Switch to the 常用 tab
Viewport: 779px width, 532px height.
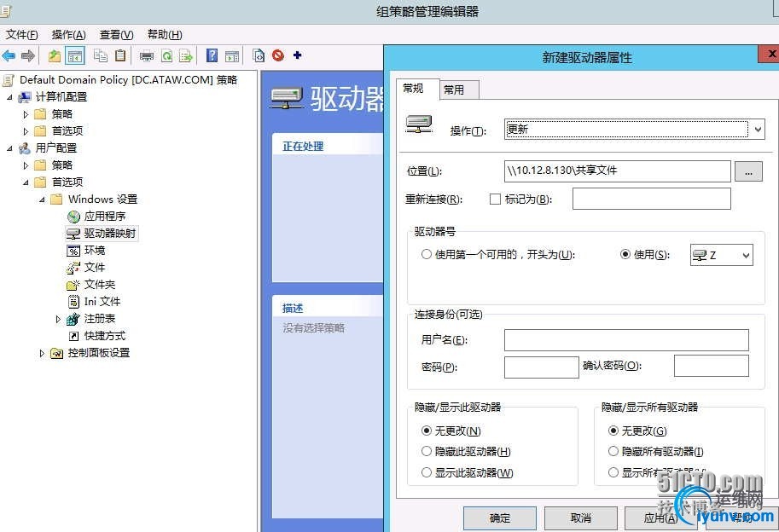point(460,90)
